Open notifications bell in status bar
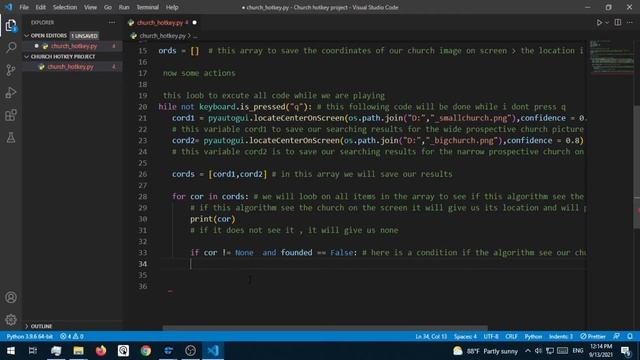Image resolution: width=640 pixels, height=360 pixels. [x=630, y=336]
